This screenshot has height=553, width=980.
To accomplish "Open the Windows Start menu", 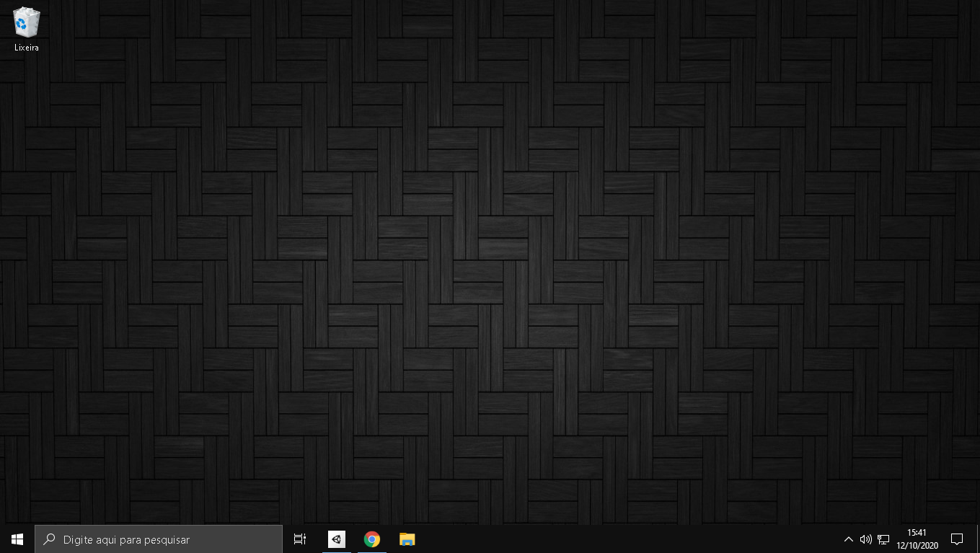I will coord(17,539).
